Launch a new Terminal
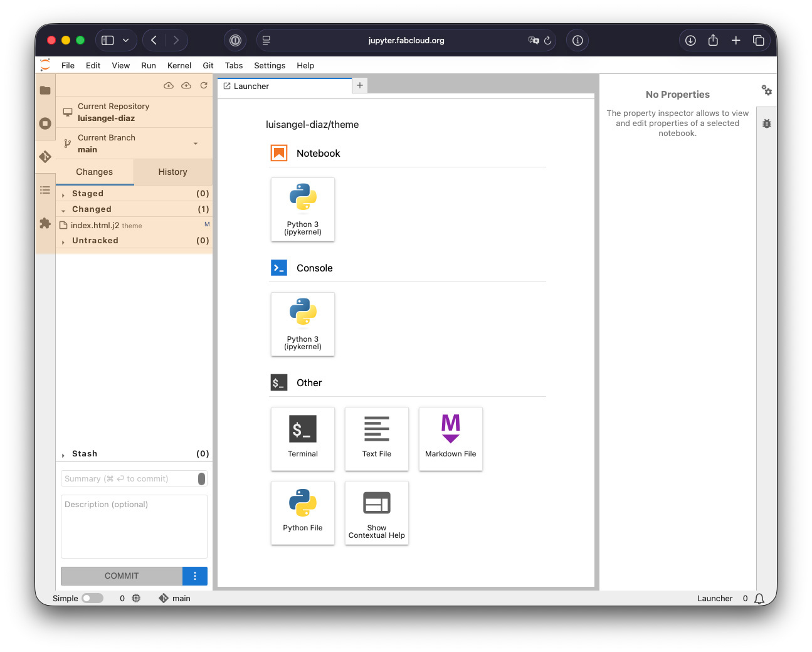812x652 pixels. [303, 439]
